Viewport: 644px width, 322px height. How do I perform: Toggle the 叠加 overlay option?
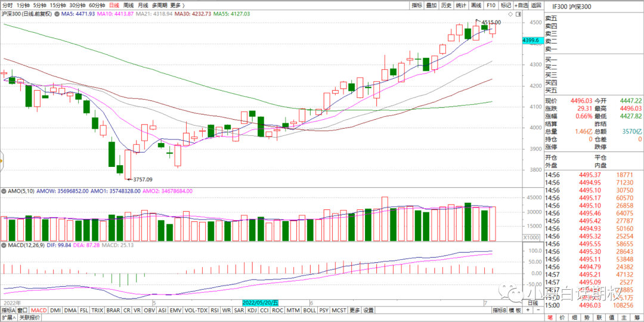431,5
